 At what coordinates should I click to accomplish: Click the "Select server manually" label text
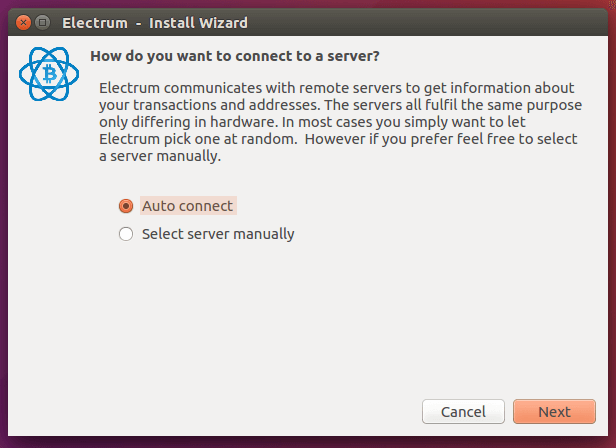pos(218,235)
